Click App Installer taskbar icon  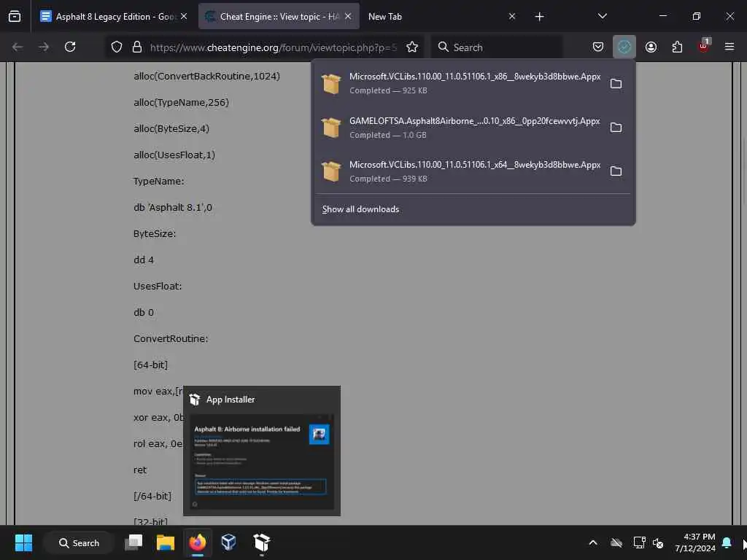262,542
